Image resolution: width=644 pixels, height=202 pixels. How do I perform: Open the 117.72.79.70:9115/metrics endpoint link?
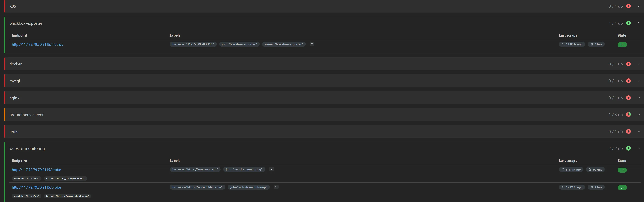coord(37,45)
